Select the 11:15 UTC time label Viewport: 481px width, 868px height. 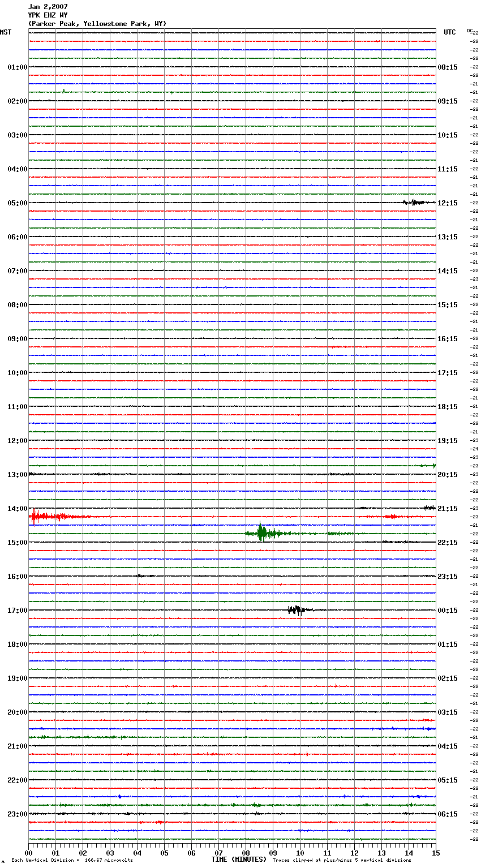pos(448,169)
